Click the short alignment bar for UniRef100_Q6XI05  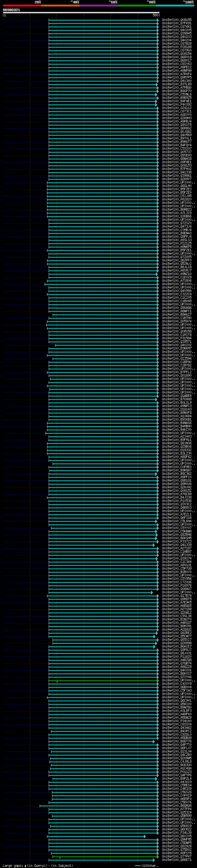click(97, 836)
